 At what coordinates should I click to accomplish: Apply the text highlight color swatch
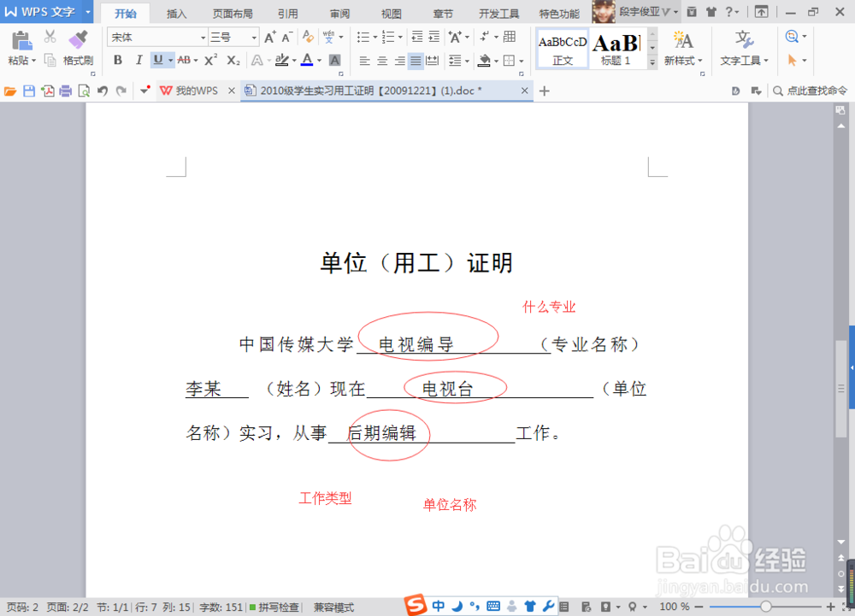(281, 60)
